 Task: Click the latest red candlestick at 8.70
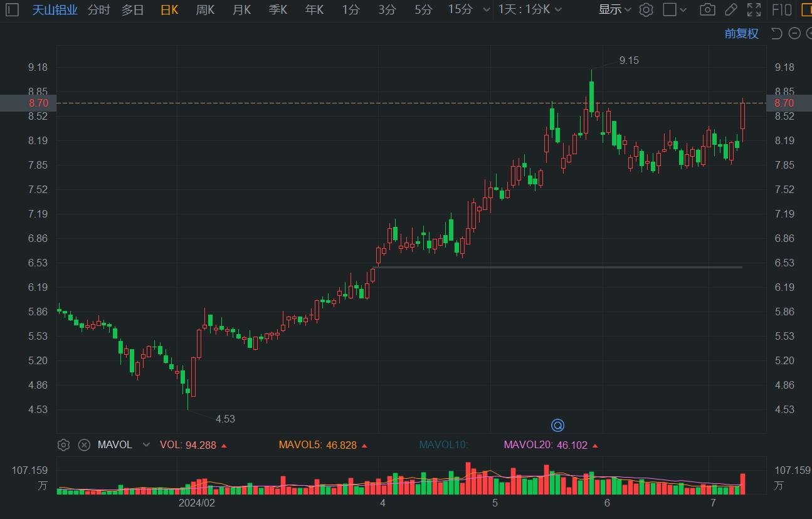point(742,116)
